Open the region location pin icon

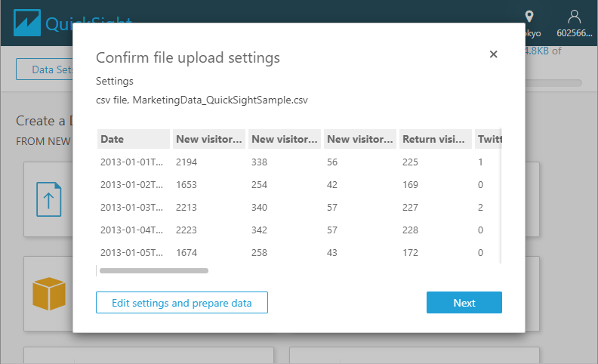click(x=529, y=17)
